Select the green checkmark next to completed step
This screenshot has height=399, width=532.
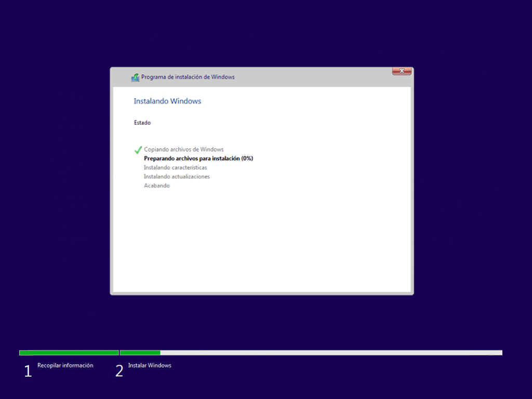click(137, 150)
